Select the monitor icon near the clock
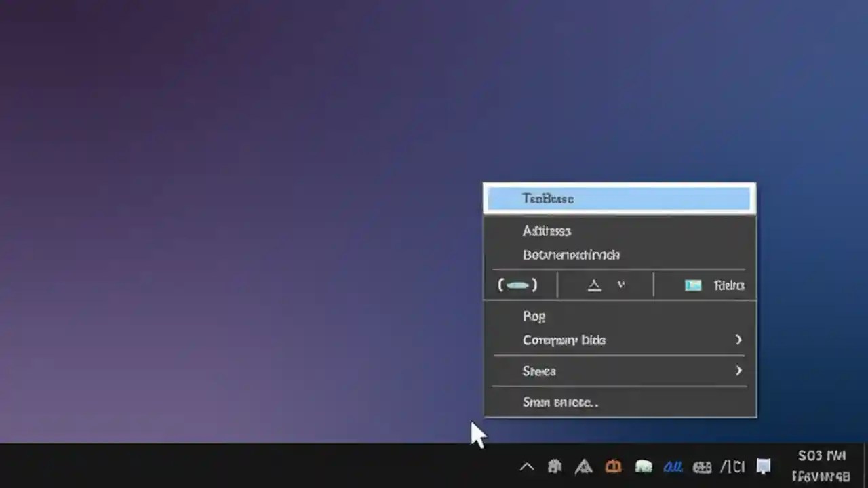 pyautogui.click(x=764, y=466)
